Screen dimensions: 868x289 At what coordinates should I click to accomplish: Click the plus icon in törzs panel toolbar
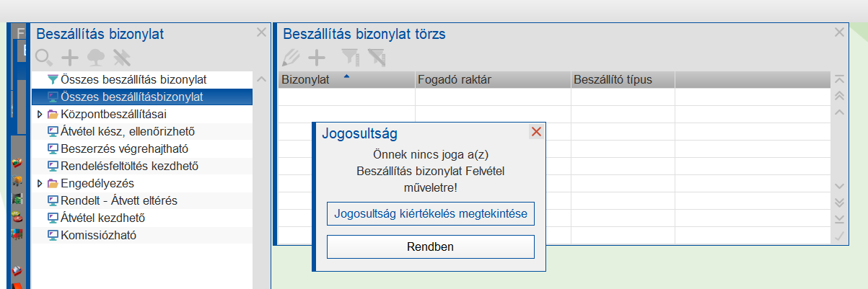coord(317,57)
